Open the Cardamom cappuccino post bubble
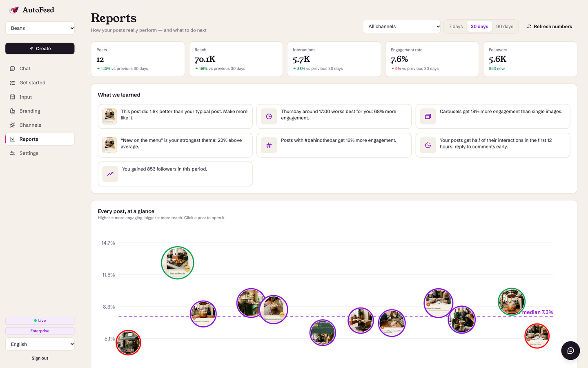Screen dimensions: 588x368 (274, 310)
